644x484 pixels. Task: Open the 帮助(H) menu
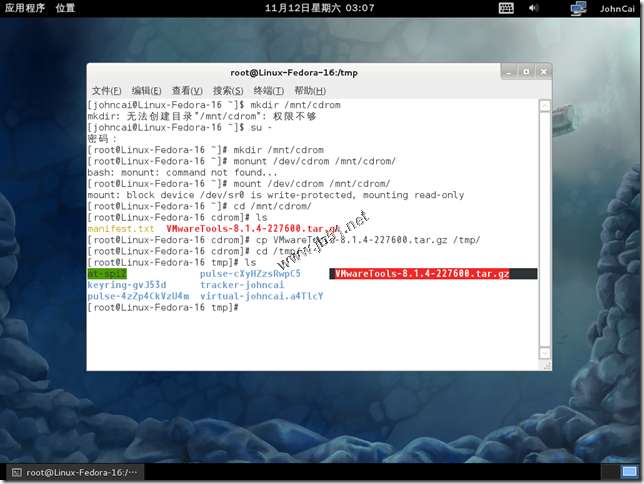pyautogui.click(x=310, y=91)
